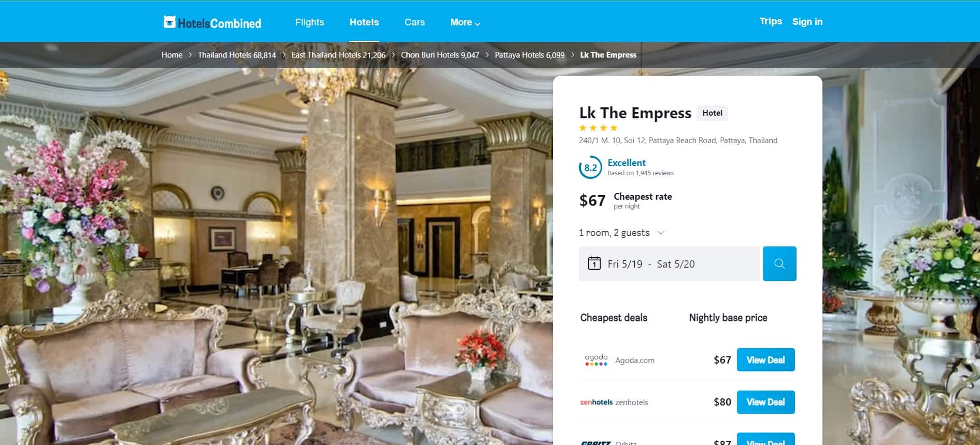Image resolution: width=980 pixels, height=445 pixels.
Task: Switch to the Cars tab
Action: [x=415, y=22]
